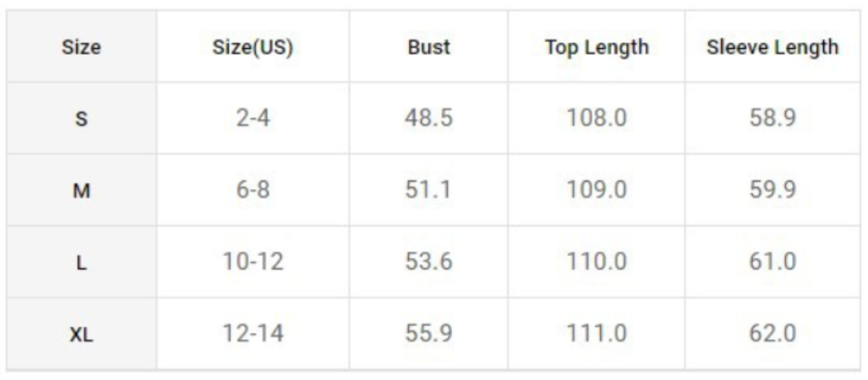Click the Bust column header
868x380 pixels.
(x=429, y=47)
